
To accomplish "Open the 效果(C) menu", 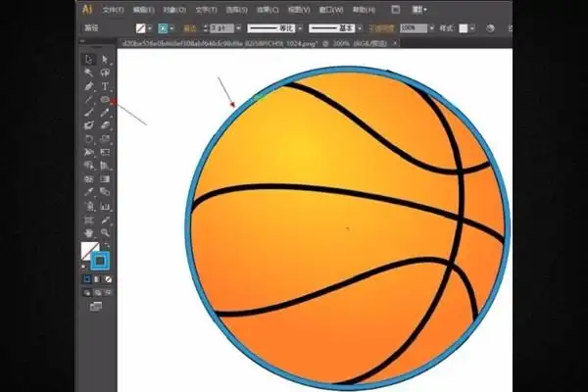I will [268, 10].
